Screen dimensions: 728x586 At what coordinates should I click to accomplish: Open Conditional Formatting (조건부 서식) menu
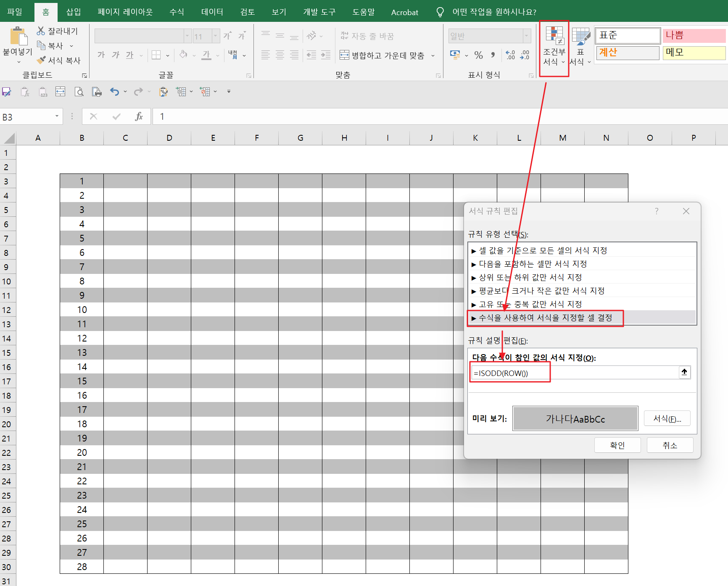(x=554, y=46)
